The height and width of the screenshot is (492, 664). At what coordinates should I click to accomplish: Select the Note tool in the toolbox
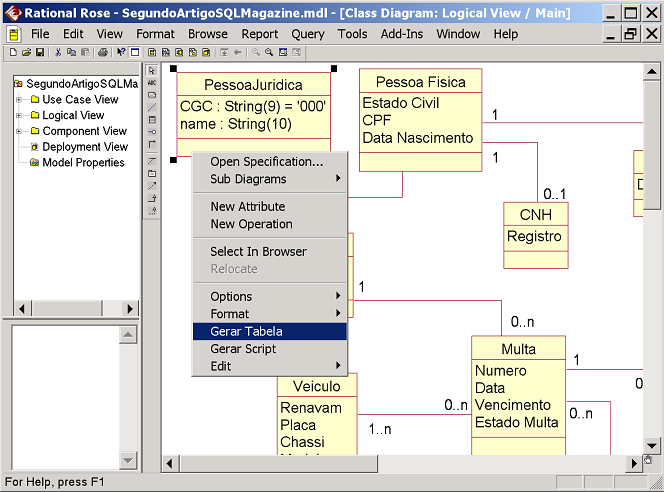152,95
